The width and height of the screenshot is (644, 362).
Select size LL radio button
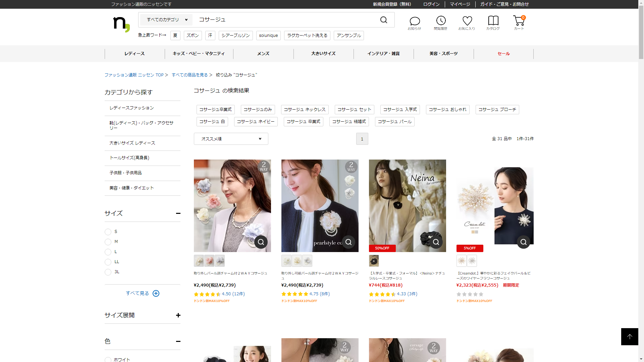[x=108, y=262]
